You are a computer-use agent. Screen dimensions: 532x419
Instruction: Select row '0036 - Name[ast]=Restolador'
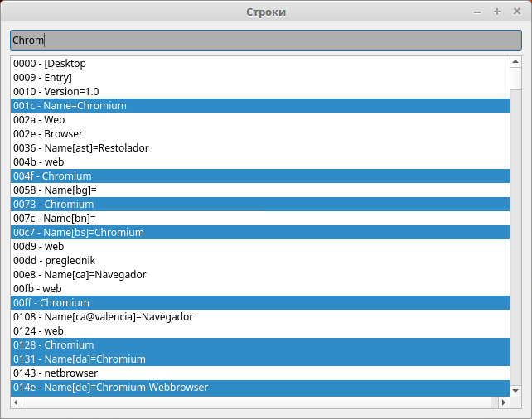tap(260, 147)
